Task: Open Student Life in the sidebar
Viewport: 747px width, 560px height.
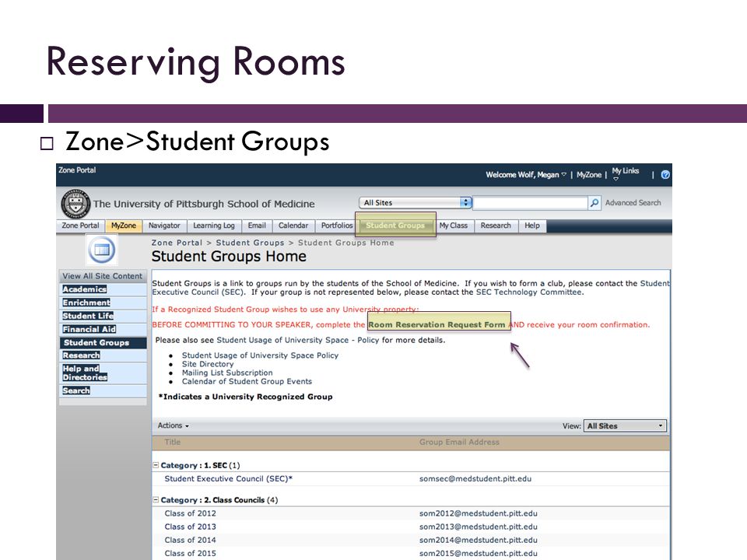Action: click(88, 316)
